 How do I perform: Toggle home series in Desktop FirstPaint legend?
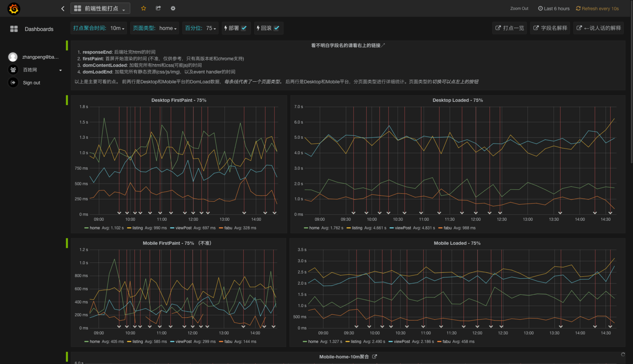95,228
